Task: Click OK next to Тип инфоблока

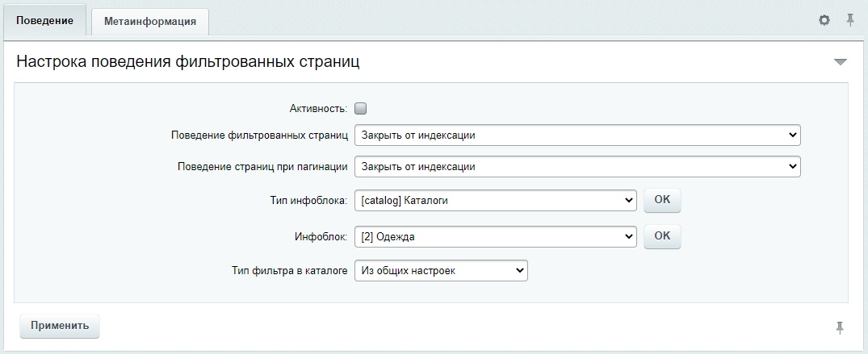Action: (x=662, y=200)
